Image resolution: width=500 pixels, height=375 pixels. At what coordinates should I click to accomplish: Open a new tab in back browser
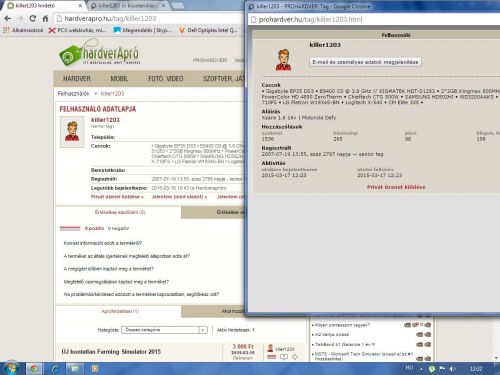[178, 6]
